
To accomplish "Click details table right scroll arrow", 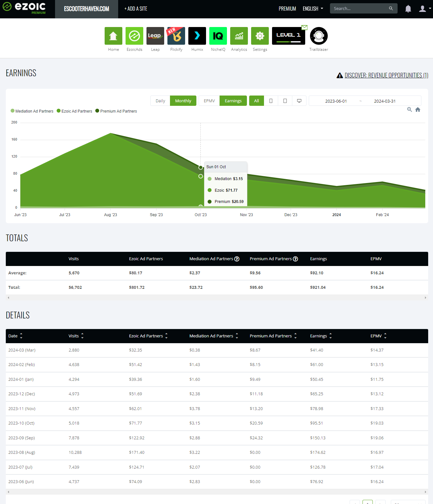I will [x=426, y=492].
